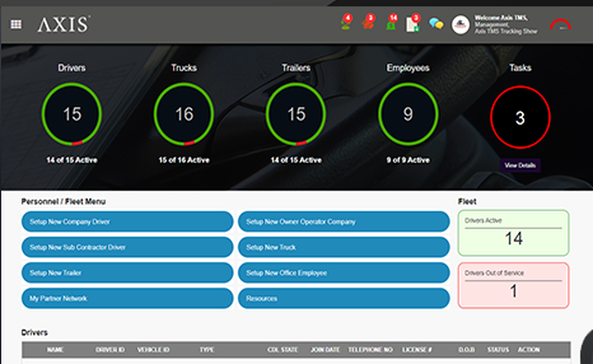Click the 'Fleet' panel heading
Image resolution: width=593 pixels, height=364 pixels.
(467, 202)
